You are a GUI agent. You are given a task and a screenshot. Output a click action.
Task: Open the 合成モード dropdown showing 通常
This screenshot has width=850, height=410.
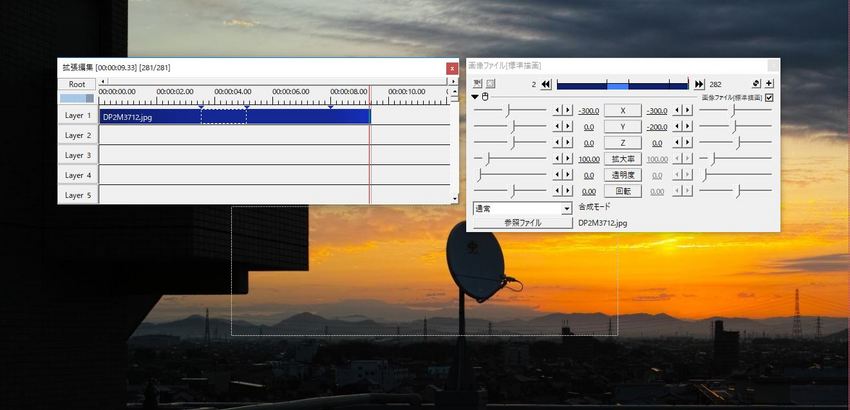pos(523,208)
